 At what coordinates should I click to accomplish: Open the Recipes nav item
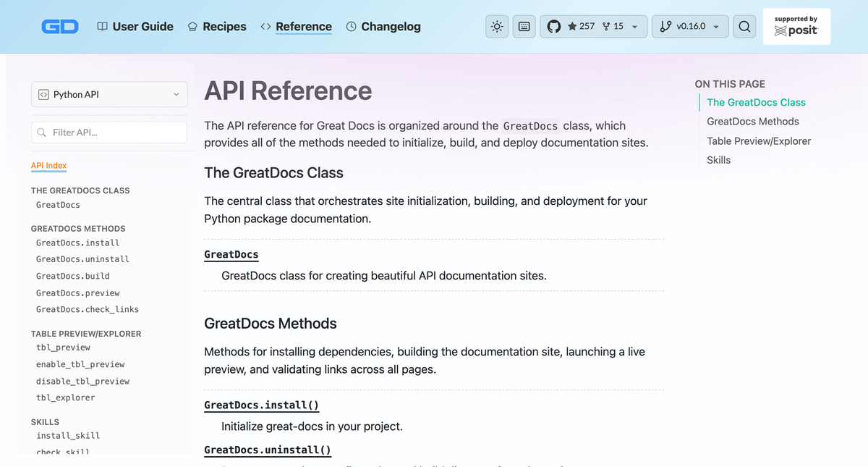tap(217, 27)
